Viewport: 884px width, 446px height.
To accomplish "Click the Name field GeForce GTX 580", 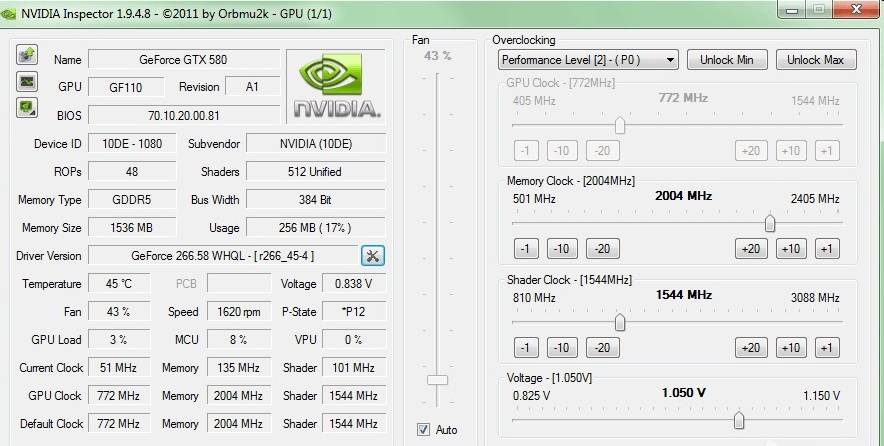I will 184,59.
